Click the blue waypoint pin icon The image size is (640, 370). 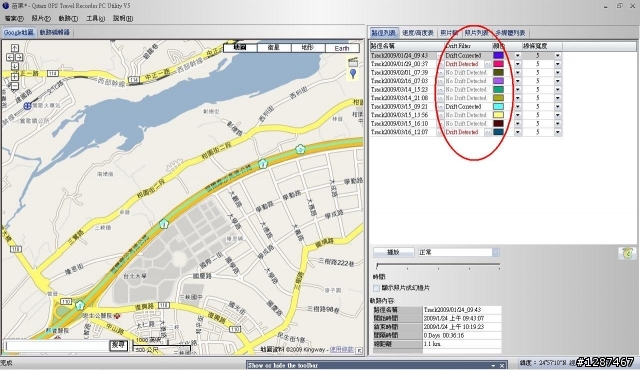point(353,74)
